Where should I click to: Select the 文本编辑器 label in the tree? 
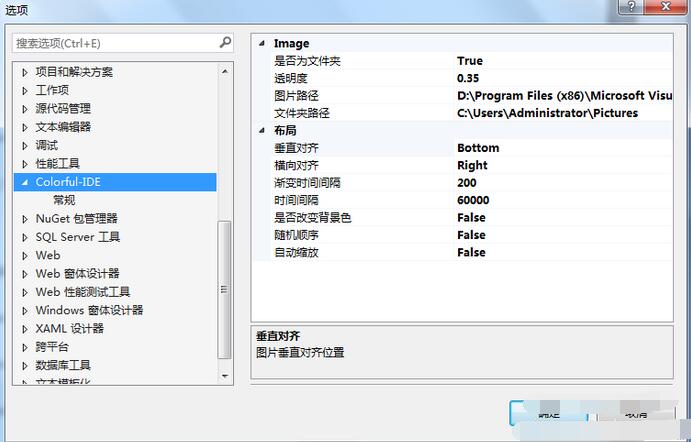(x=63, y=127)
